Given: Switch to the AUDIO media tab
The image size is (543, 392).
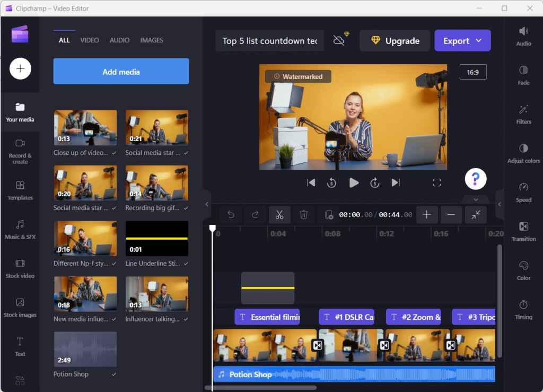Looking at the screenshot, I should tap(119, 40).
